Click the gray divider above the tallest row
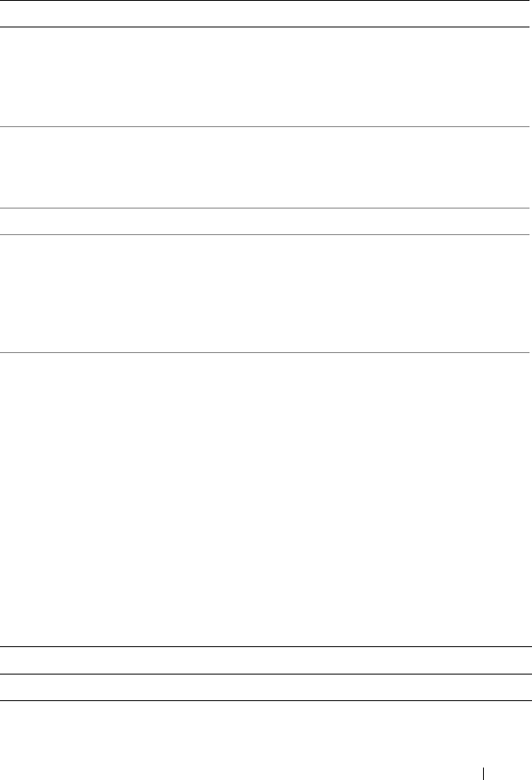 click(x=266, y=352)
